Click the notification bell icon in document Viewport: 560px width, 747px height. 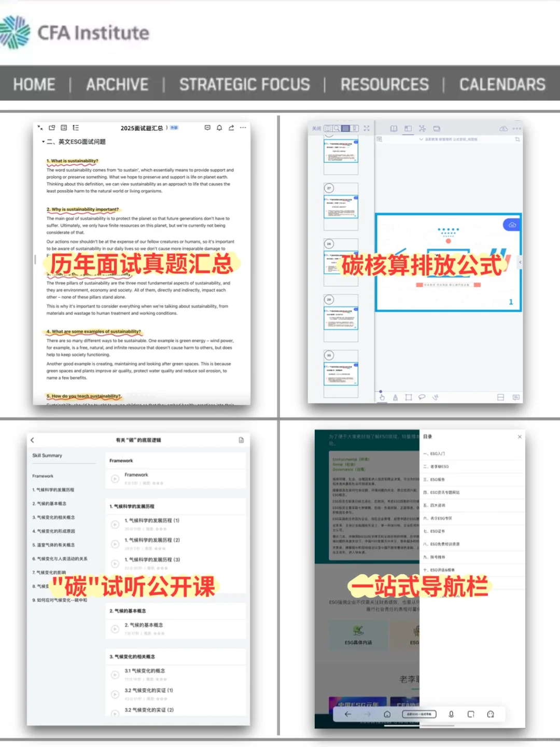pos(219,128)
